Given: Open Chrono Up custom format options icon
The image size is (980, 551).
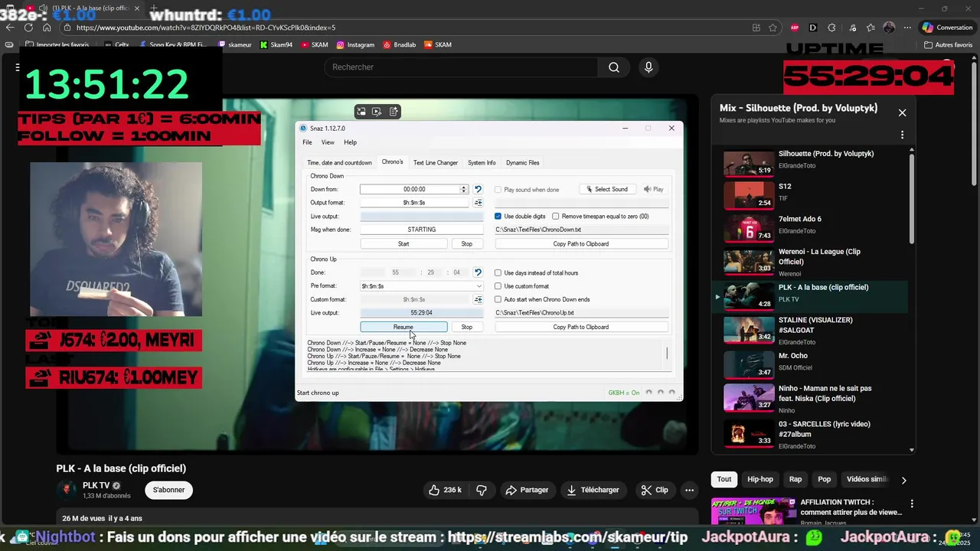Looking at the screenshot, I should tap(478, 299).
